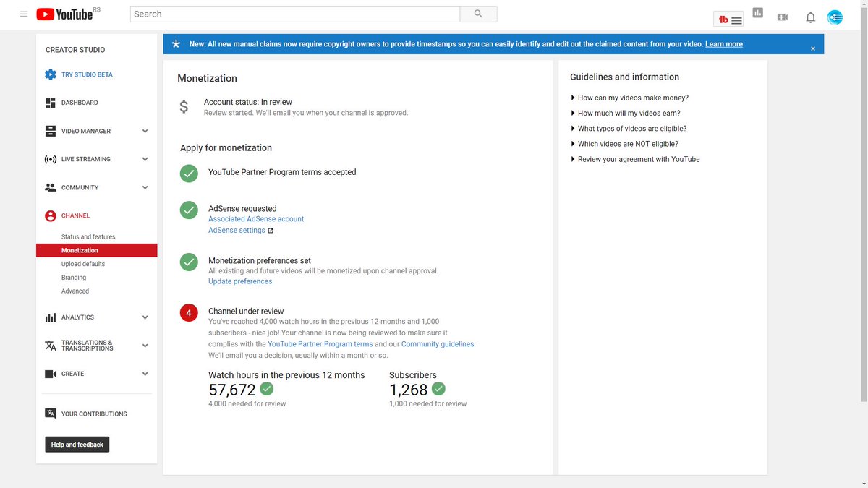Click the checkmark next to Monetization preferences set
868x488 pixels.
point(189,262)
